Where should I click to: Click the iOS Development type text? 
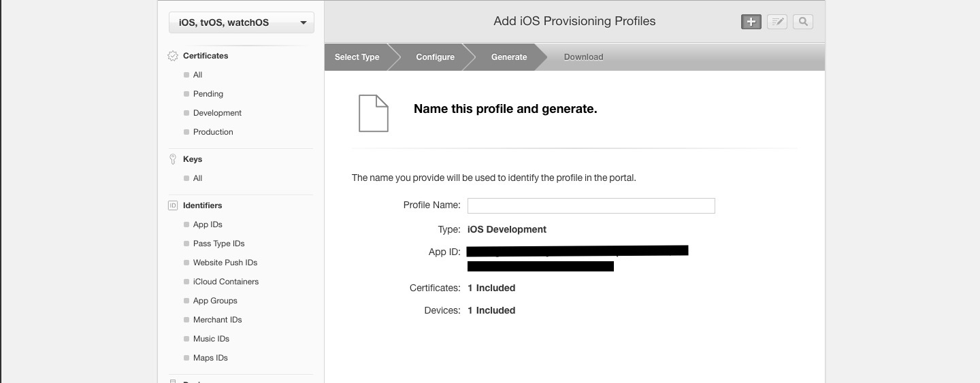507,229
